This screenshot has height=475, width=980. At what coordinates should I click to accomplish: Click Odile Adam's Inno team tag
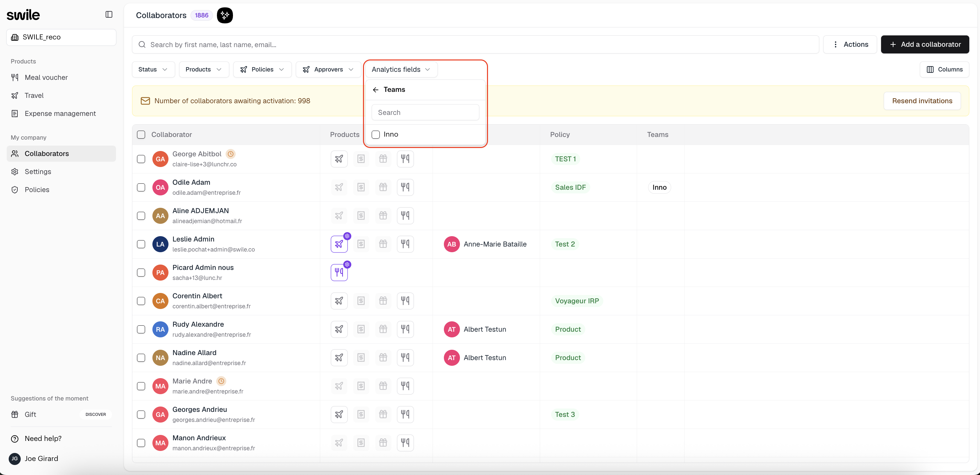coord(659,187)
